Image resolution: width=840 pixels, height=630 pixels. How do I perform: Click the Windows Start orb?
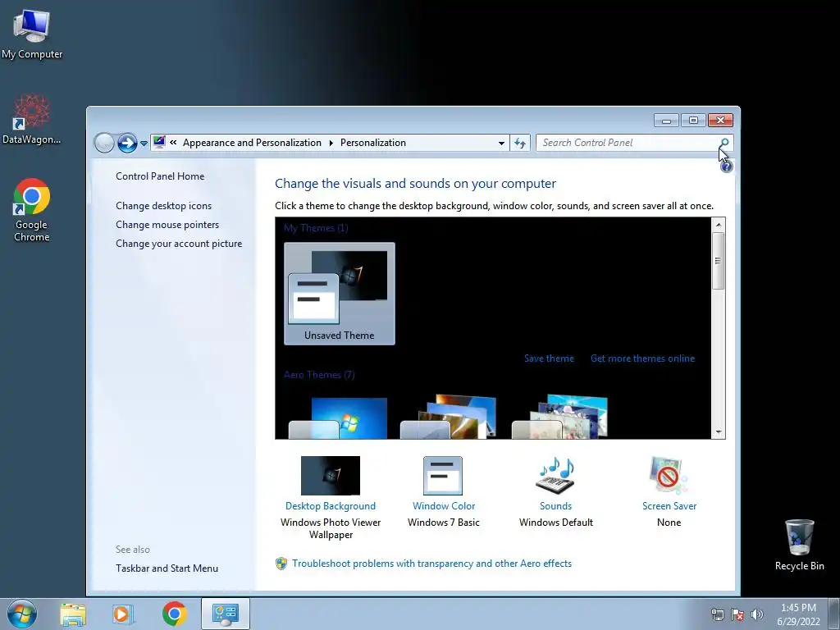[22, 614]
